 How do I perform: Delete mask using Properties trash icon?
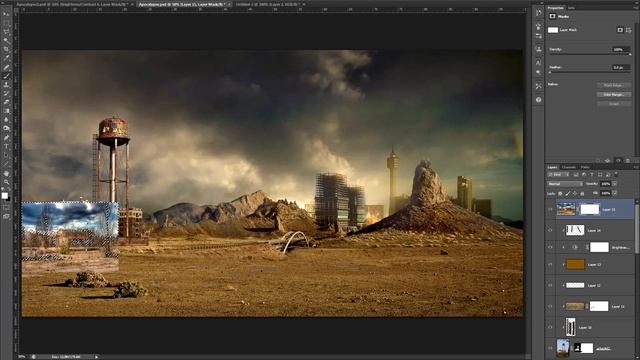tap(628, 160)
